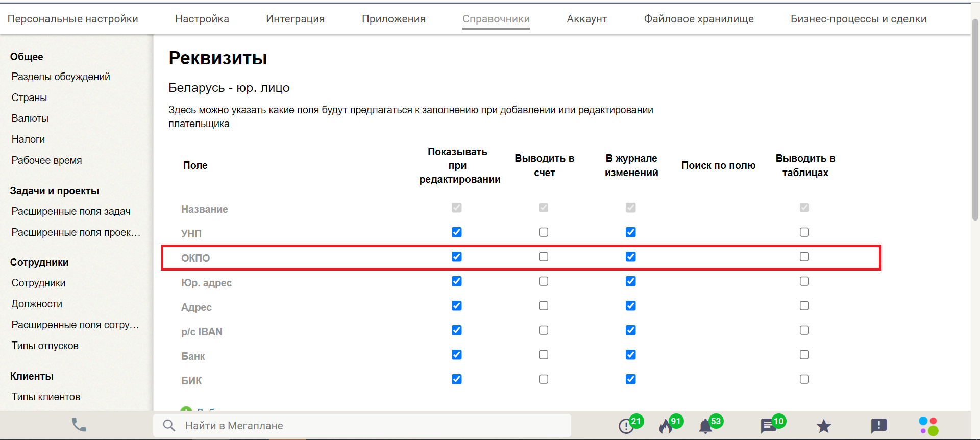Open the phone dialer icon
The width and height of the screenshot is (980, 440).
click(x=79, y=425)
